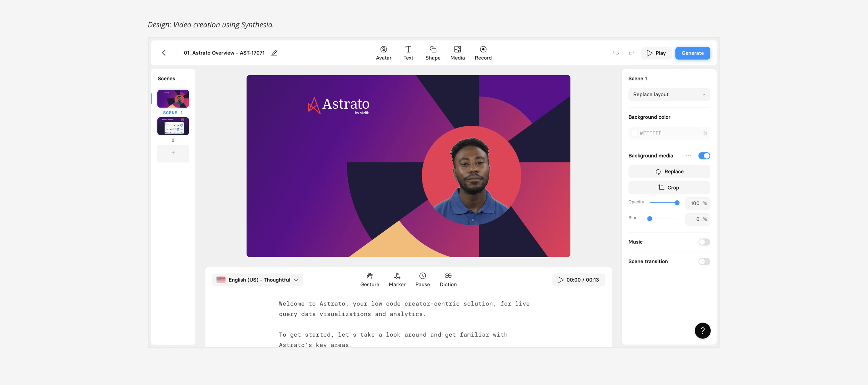868x385 pixels.
Task: Turn on the Scene transition toggle
Action: click(x=704, y=261)
